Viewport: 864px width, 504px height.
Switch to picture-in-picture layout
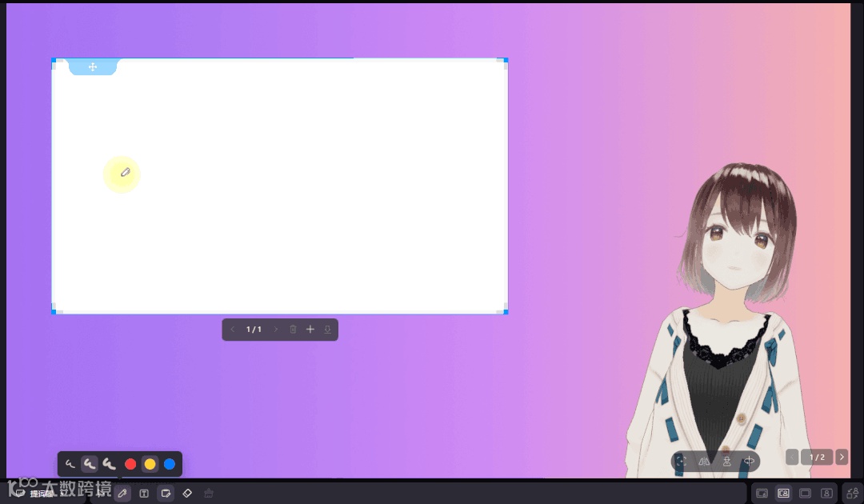coord(762,493)
